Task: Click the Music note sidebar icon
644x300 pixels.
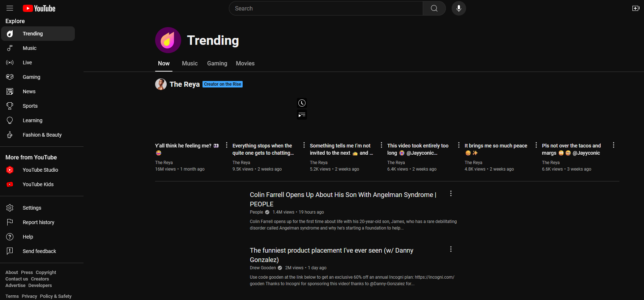Action: 10,48
